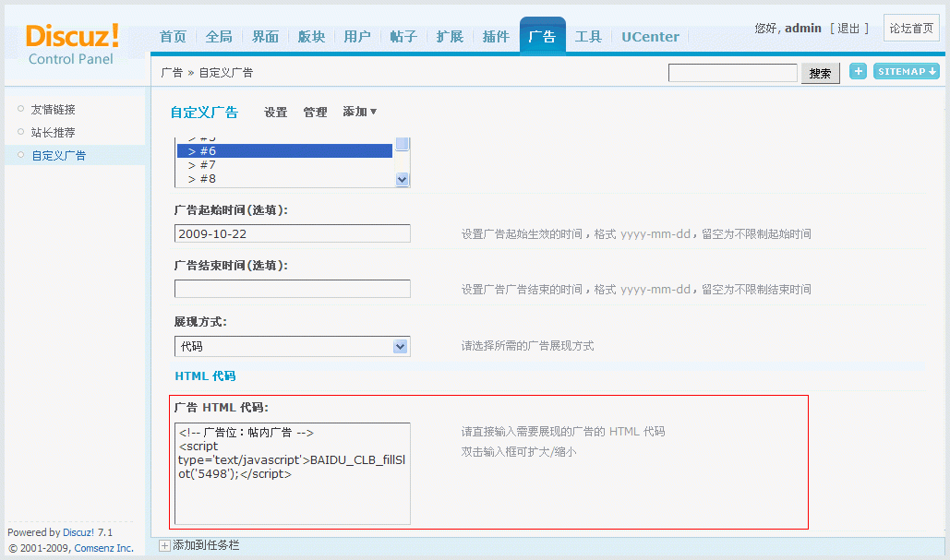The image size is (950, 560).
Task: Click the 论坛首页 button
Action: 911,28
